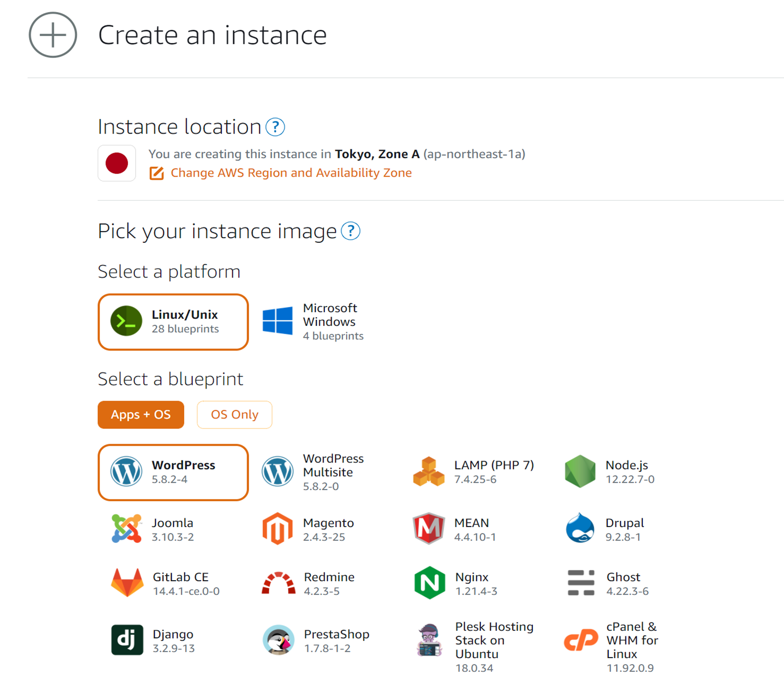Click the Linux/Unix terminal icon
Screen dimensions: 784x693
(126, 321)
